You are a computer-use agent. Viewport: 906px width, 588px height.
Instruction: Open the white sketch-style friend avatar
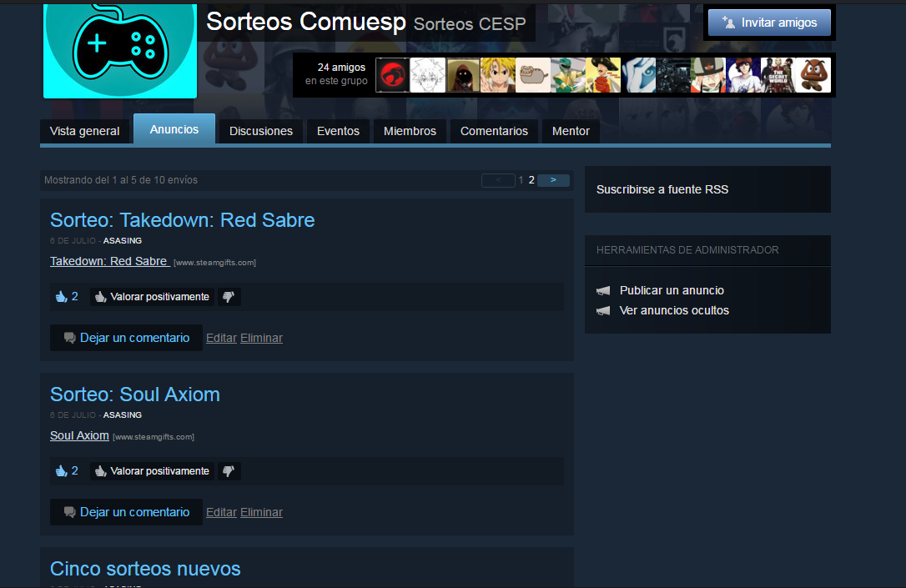(x=428, y=75)
